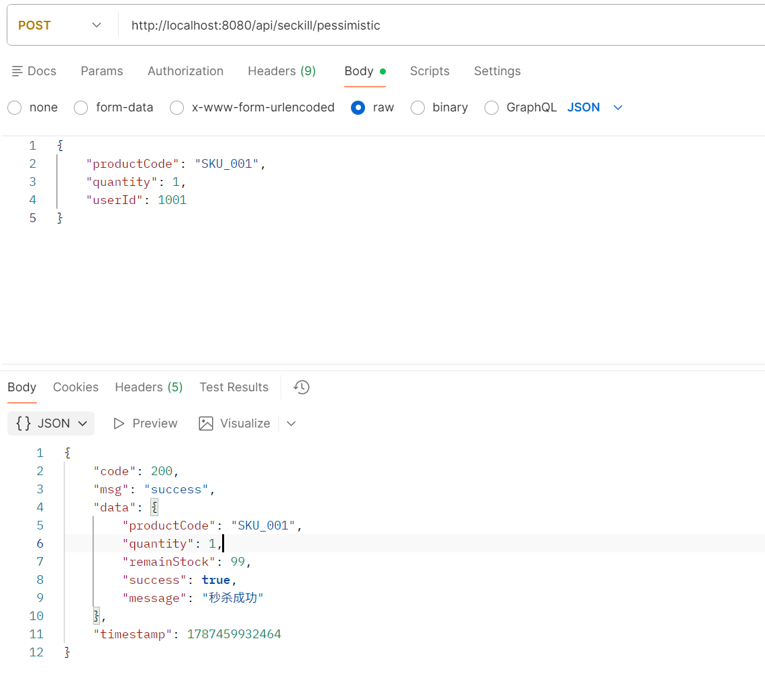Screen dimensions: 765x700
Task: Select the request Body tab
Action: tap(365, 71)
